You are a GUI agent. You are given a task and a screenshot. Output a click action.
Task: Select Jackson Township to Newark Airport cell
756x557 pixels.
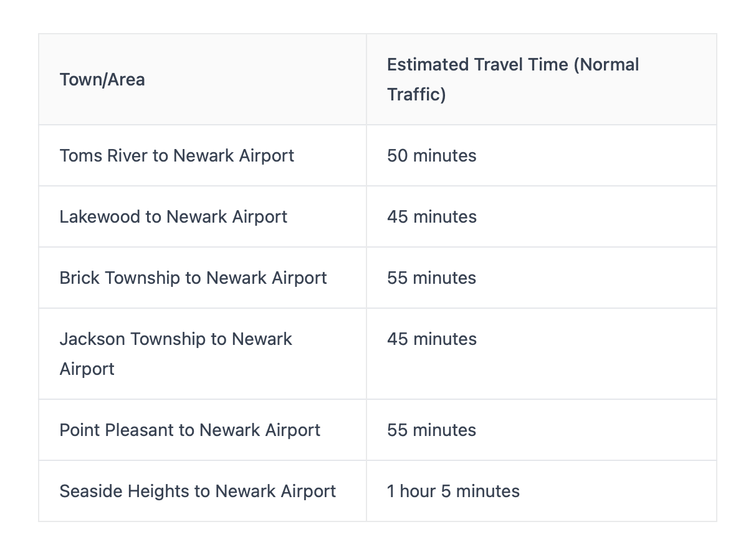(x=176, y=353)
